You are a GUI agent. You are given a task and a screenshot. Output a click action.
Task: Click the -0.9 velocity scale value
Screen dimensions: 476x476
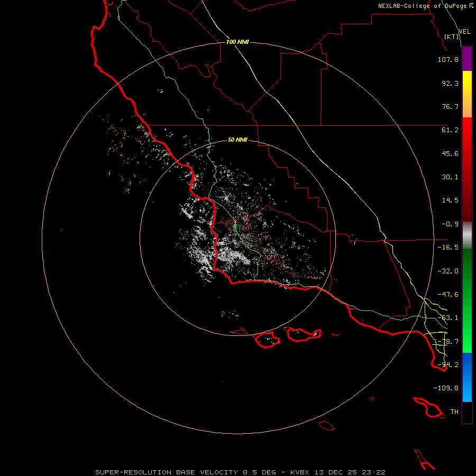click(x=450, y=224)
